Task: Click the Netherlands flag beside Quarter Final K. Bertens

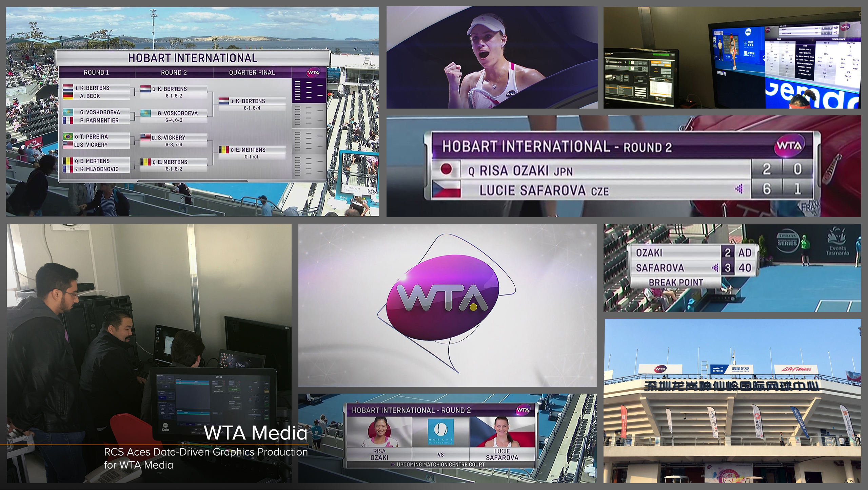Action: pyautogui.click(x=223, y=101)
